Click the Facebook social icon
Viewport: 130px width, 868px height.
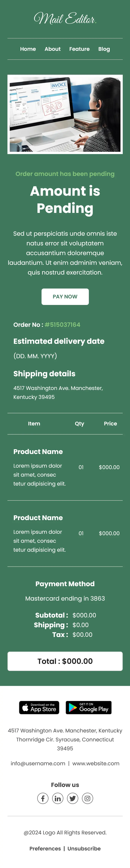(43, 798)
